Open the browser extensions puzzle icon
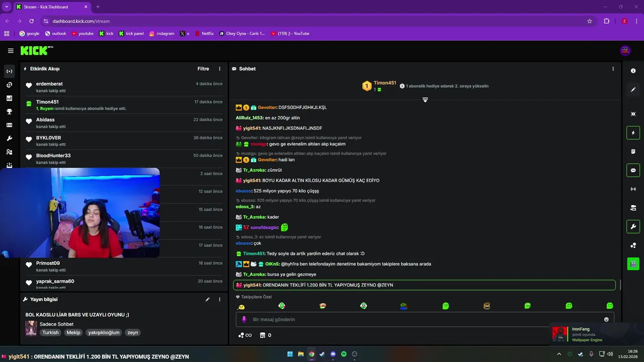This screenshot has height=362, width=644. coord(606,21)
